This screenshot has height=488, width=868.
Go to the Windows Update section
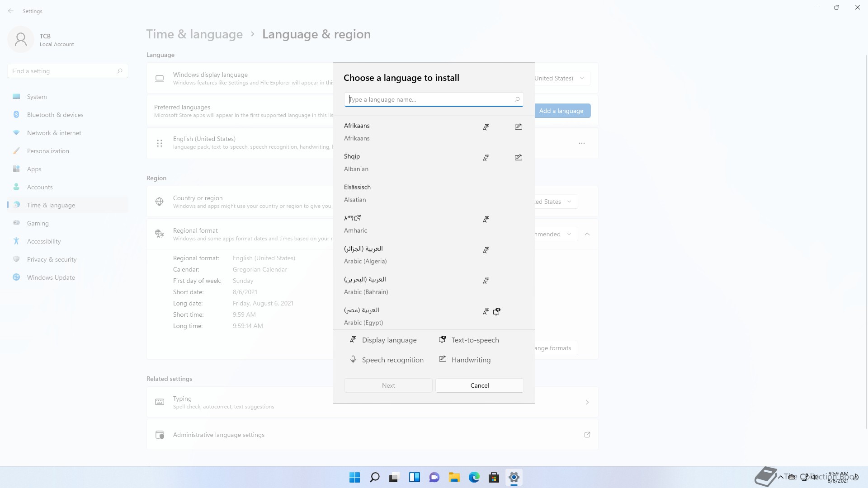pyautogui.click(x=51, y=277)
